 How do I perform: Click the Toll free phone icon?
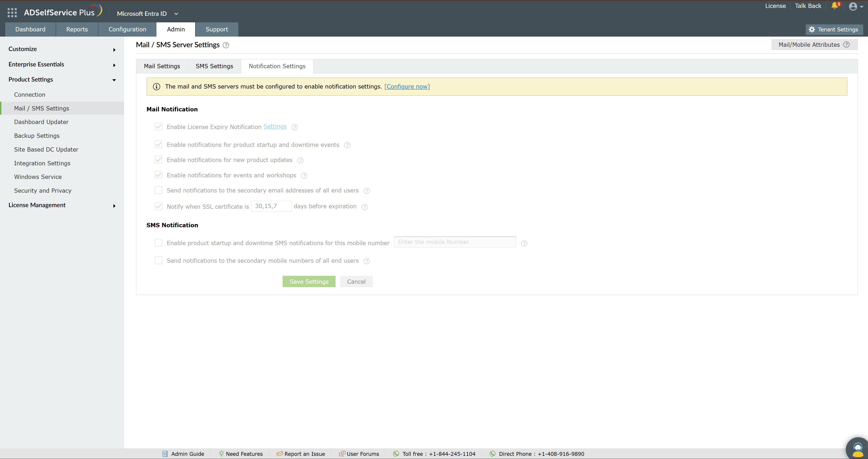pos(396,454)
